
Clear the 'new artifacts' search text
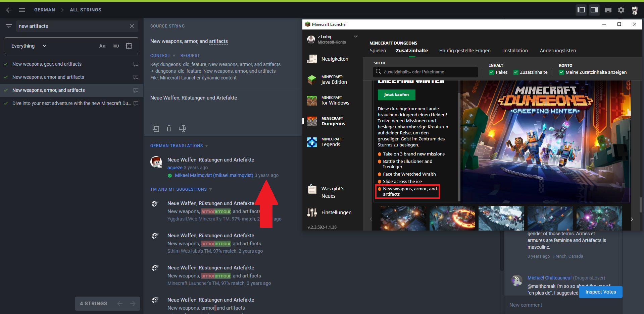click(132, 26)
